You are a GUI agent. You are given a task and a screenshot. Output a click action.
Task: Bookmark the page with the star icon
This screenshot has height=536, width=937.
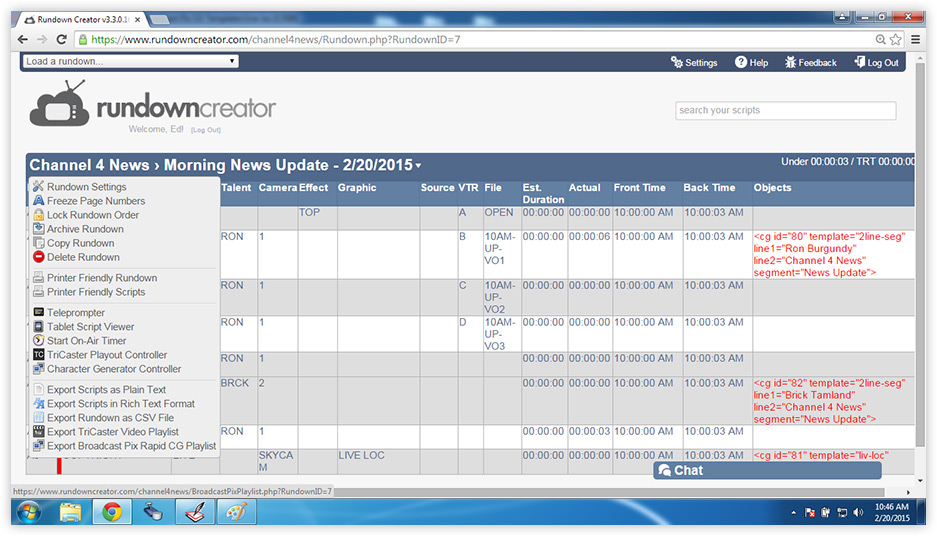coord(895,39)
